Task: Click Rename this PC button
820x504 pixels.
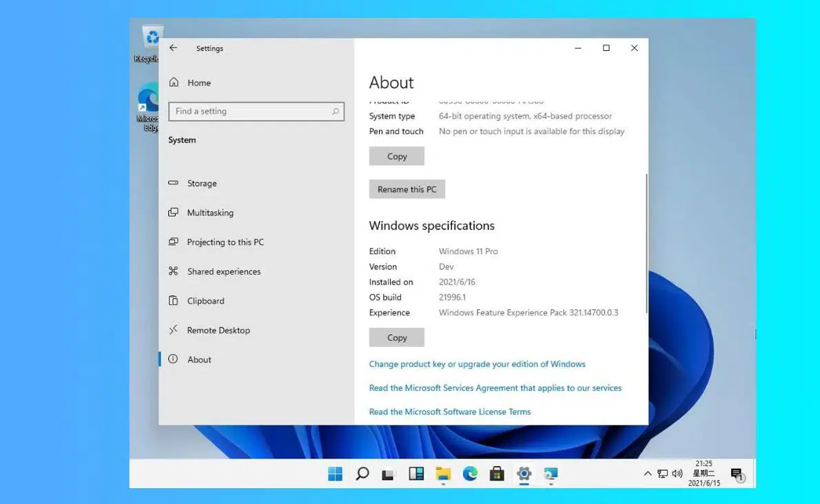Action: (407, 189)
